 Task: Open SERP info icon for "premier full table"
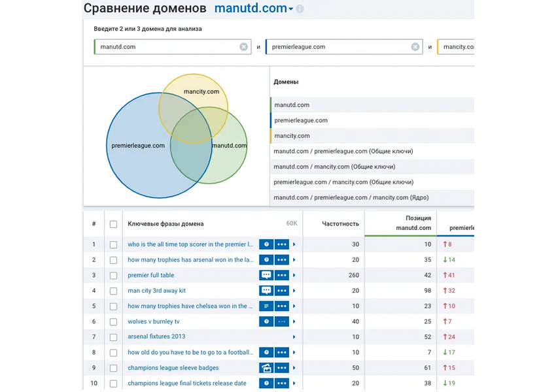click(x=266, y=275)
